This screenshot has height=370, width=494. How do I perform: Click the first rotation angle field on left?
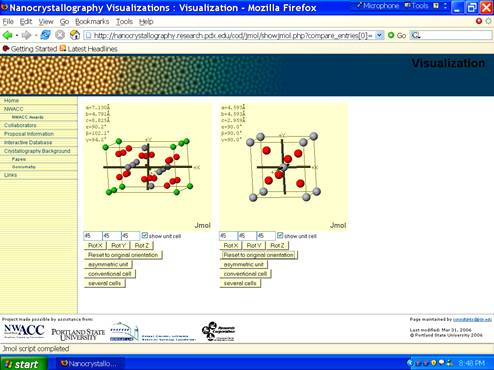coord(93,236)
